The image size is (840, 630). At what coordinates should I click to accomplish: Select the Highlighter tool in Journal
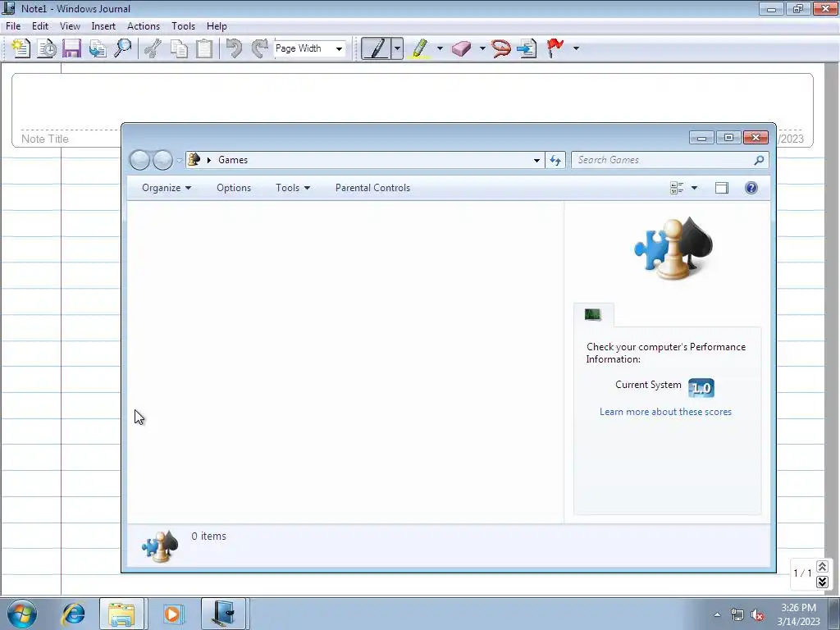(419, 48)
